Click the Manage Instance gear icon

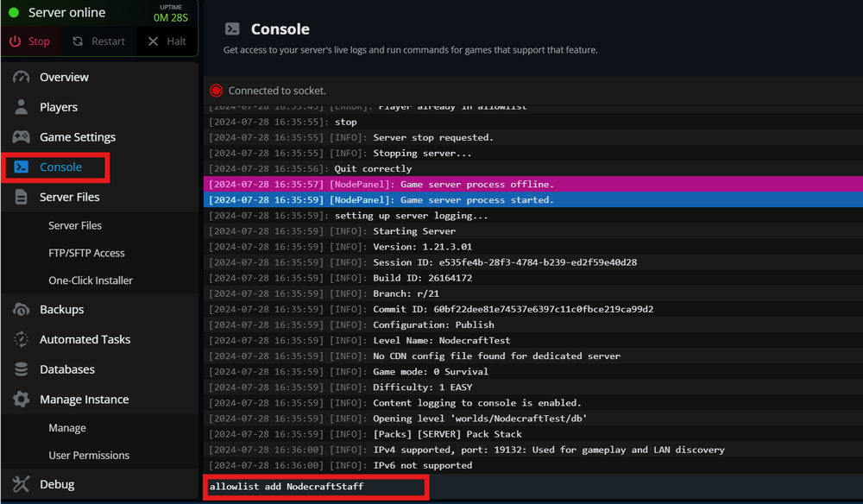point(20,399)
